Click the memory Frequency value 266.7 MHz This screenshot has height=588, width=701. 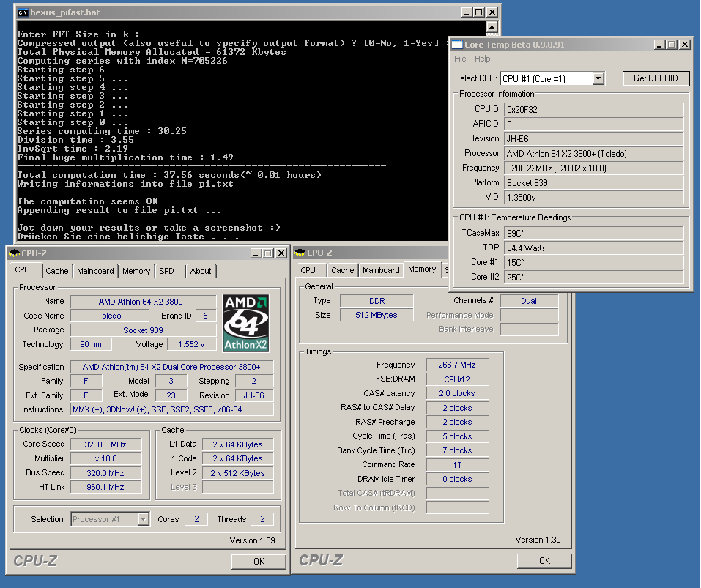tap(457, 365)
